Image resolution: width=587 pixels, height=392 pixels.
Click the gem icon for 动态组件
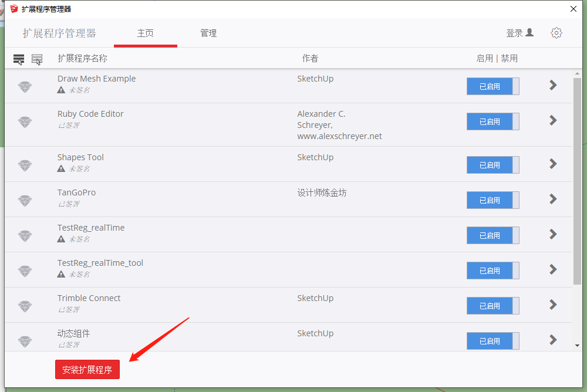[x=25, y=342]
